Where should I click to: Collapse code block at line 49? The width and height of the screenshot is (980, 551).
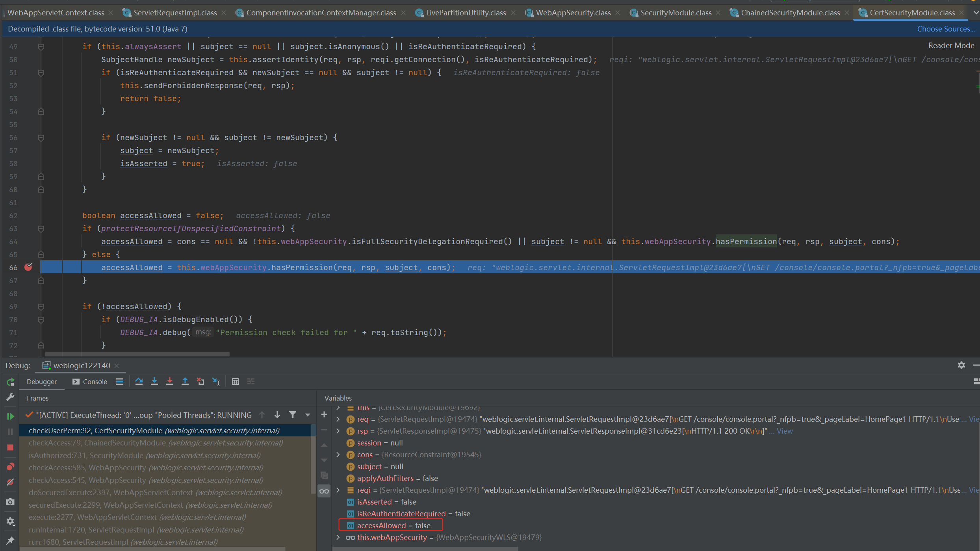(41, 46)
